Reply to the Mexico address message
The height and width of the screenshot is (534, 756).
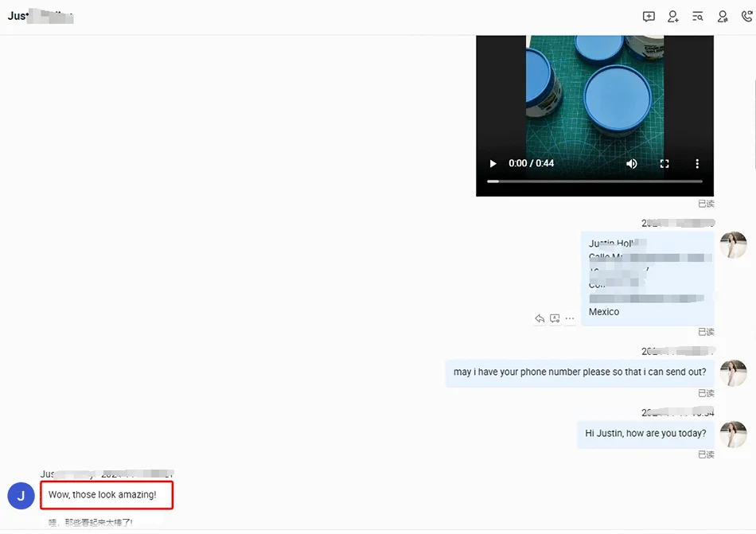[x=540, y=318]
